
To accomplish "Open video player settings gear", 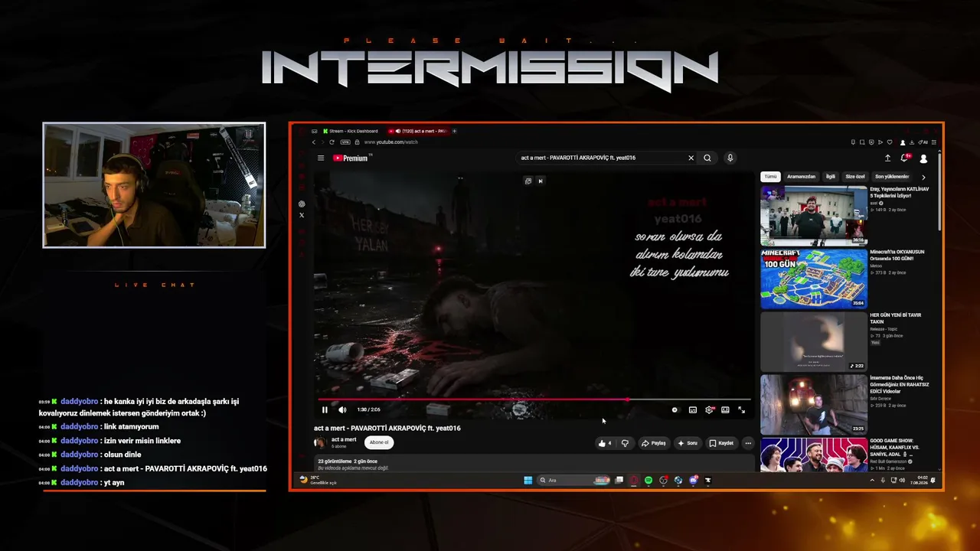I will (x=709, y=410).
